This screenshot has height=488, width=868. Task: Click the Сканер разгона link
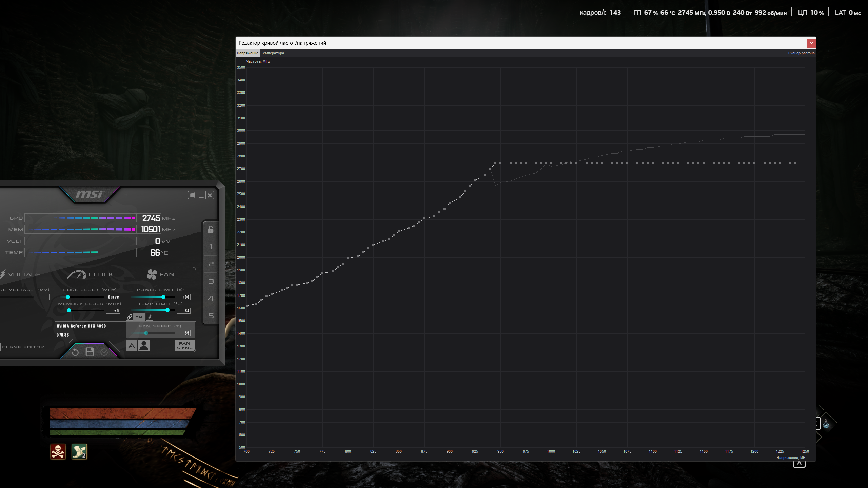801,53
